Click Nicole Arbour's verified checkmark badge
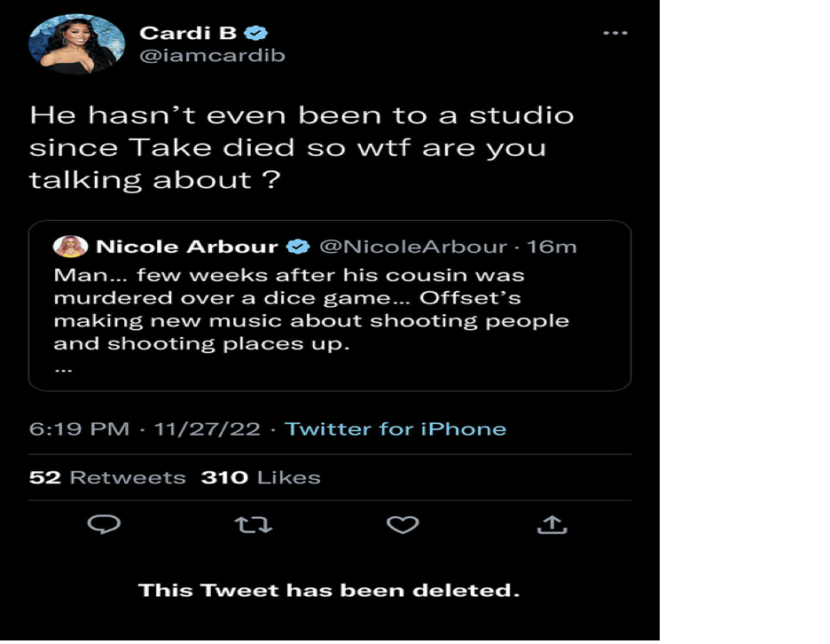 [x=296, y=247]
